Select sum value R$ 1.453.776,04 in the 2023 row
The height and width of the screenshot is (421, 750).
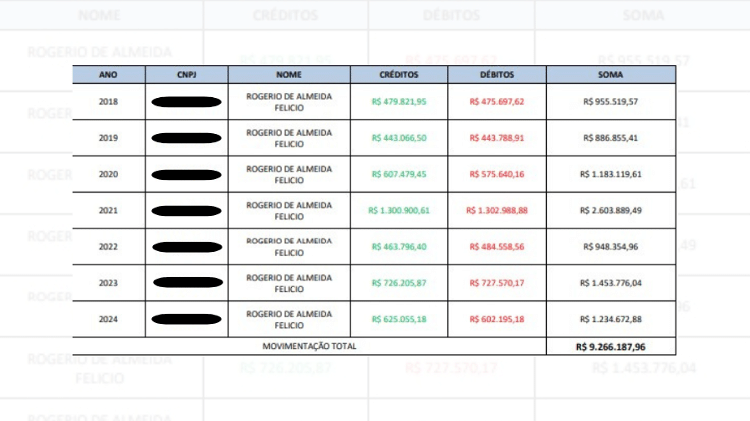[x=611, y=283]
